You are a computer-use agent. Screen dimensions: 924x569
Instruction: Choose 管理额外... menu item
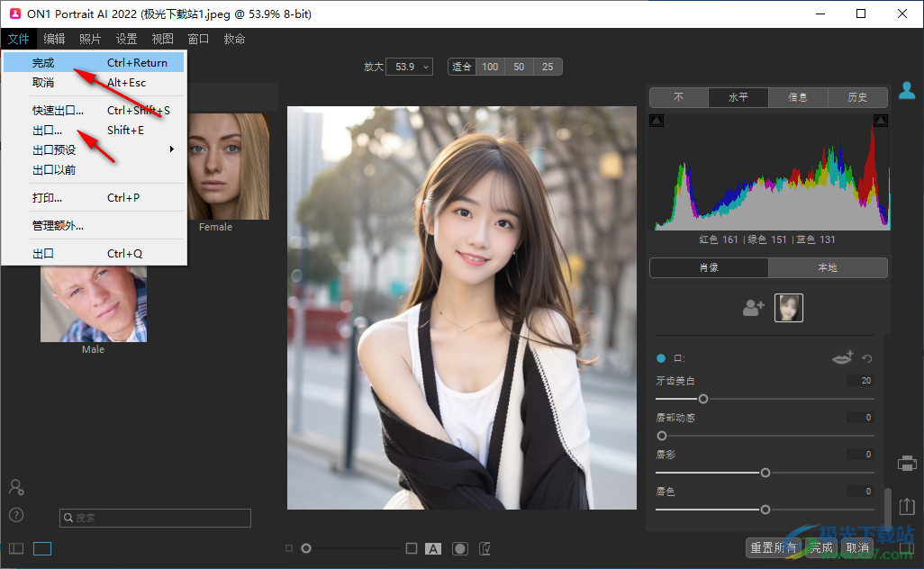tap(94, 226)
